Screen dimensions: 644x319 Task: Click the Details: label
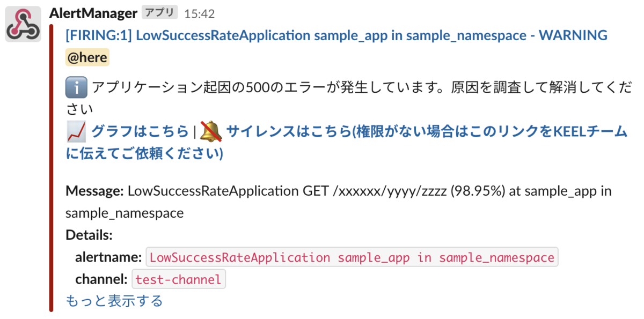tap(89, 235)
